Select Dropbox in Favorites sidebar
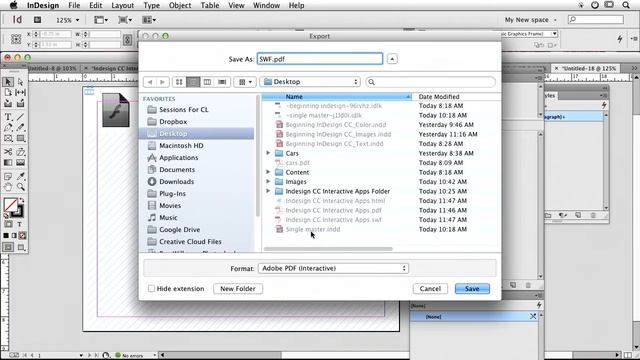This screenshot has height=360, width=640. tap(173, 122)
